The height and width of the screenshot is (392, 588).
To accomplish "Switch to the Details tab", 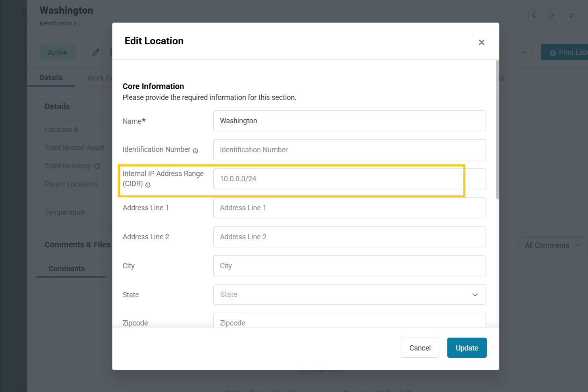I will 51,78.
